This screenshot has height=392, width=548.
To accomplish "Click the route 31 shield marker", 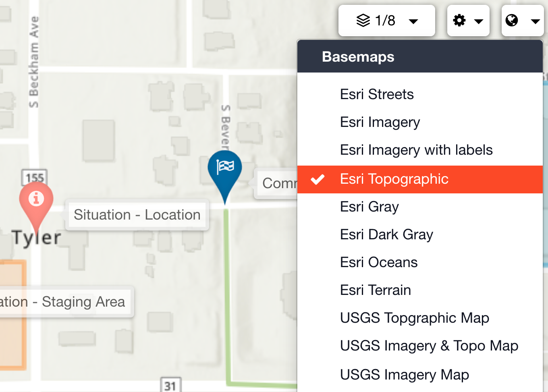I will [x=171, y=385].
